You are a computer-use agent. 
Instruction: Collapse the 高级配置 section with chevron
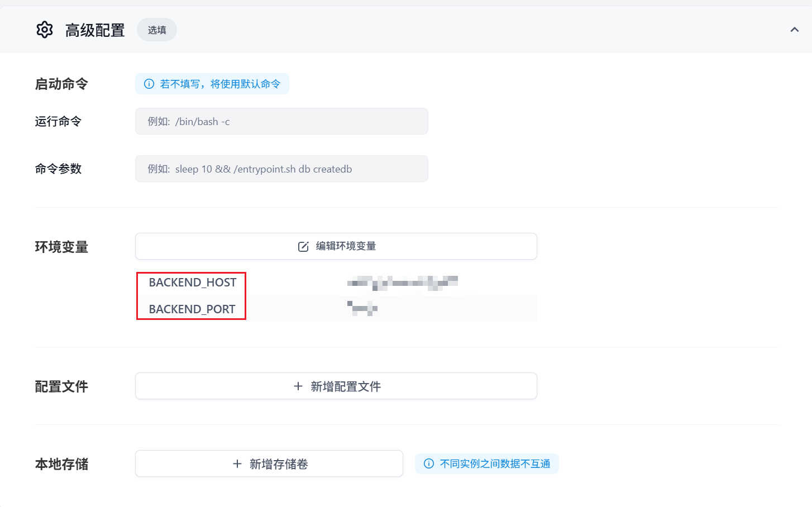[794, 30]
